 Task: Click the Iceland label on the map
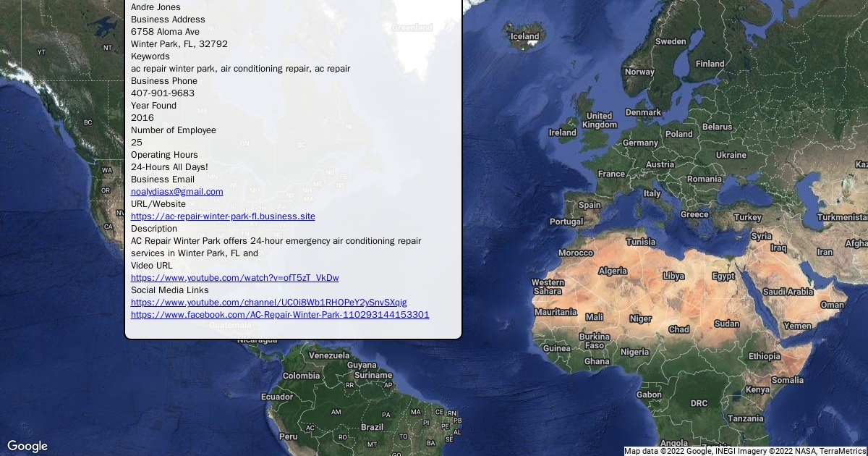[525, 36]
